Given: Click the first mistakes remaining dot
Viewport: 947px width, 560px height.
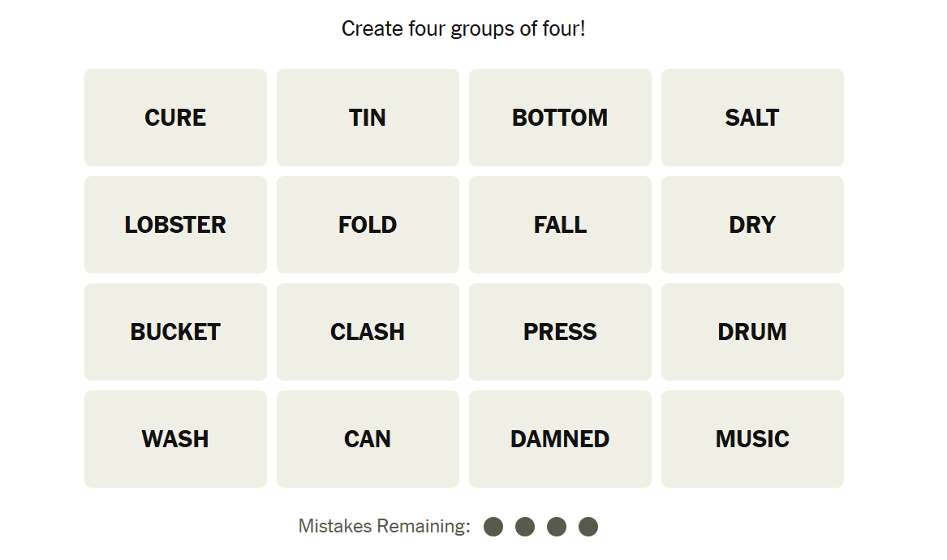Looking at the screenshot, I should pyautogui.click(x=493, y=527).
